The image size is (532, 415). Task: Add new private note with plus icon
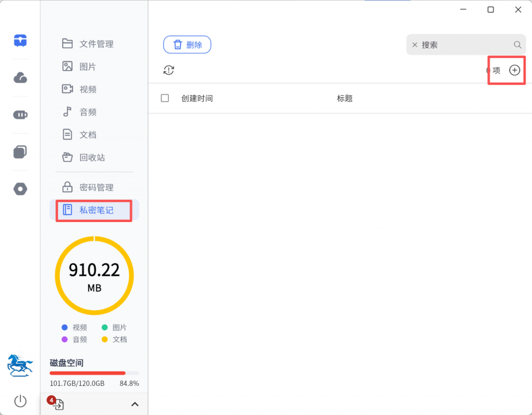tap(514, 70)
